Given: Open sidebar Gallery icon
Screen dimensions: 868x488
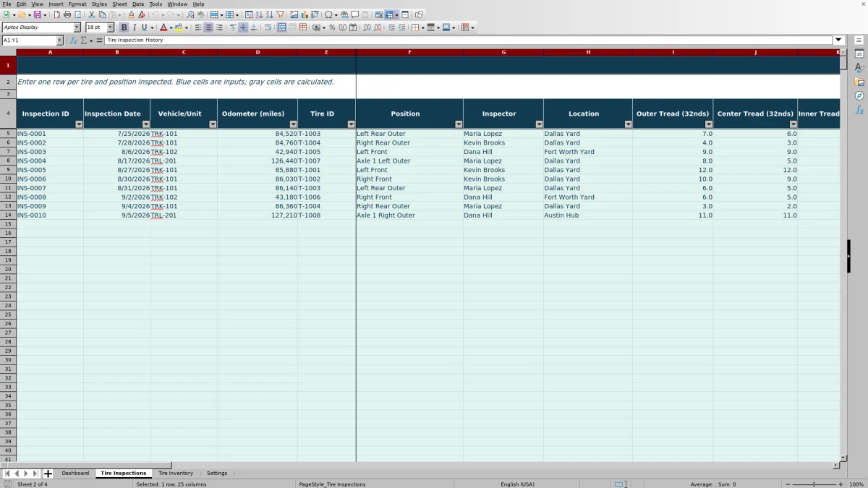Looking at the screenshot, I should (859, 82).
